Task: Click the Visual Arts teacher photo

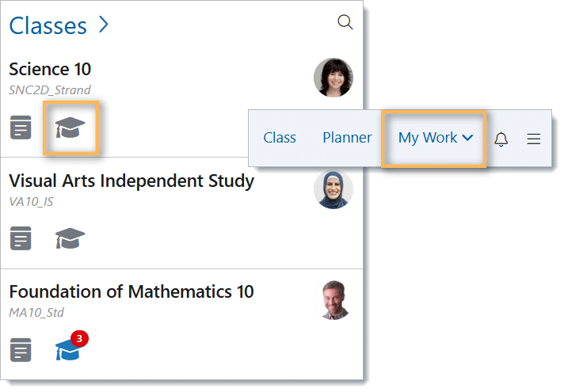Action: point(333,189)
